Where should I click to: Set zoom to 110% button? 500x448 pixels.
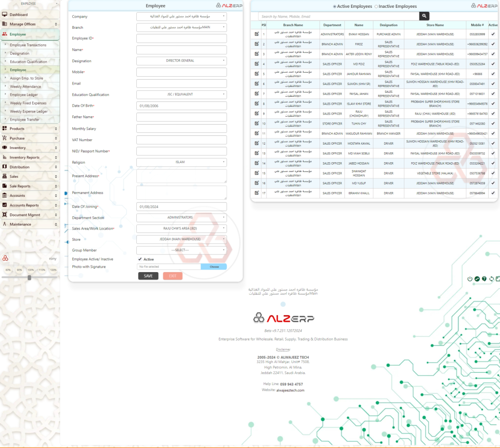point(42,270)
